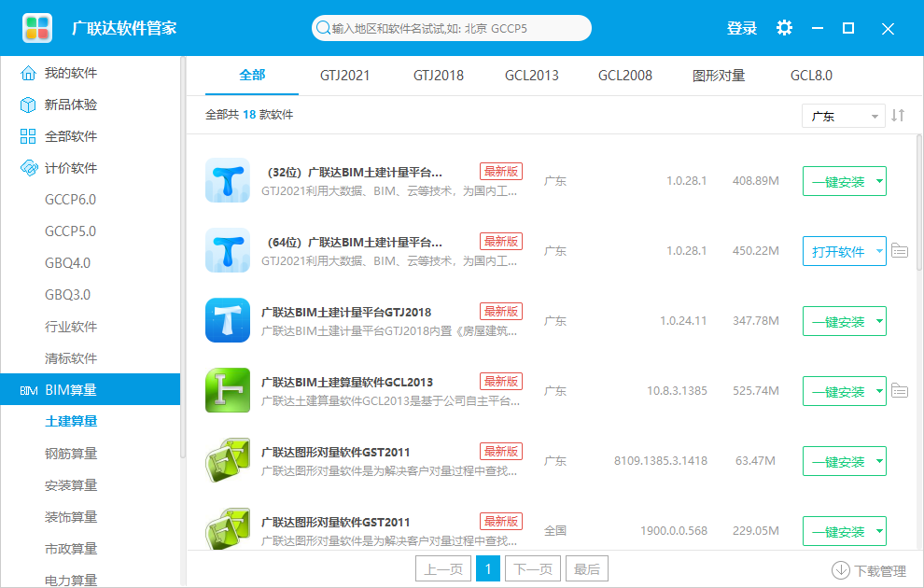Screen dimensions: 924x588
Task: Click 一键安装 for GTJ2018
Action: coord(838,321)
